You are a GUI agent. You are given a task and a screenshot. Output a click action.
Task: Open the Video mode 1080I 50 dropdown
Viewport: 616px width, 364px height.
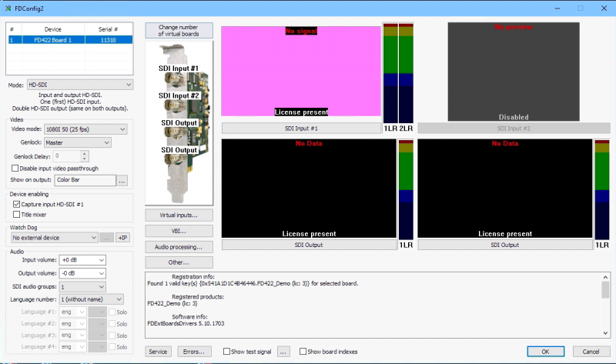point(85,129)
